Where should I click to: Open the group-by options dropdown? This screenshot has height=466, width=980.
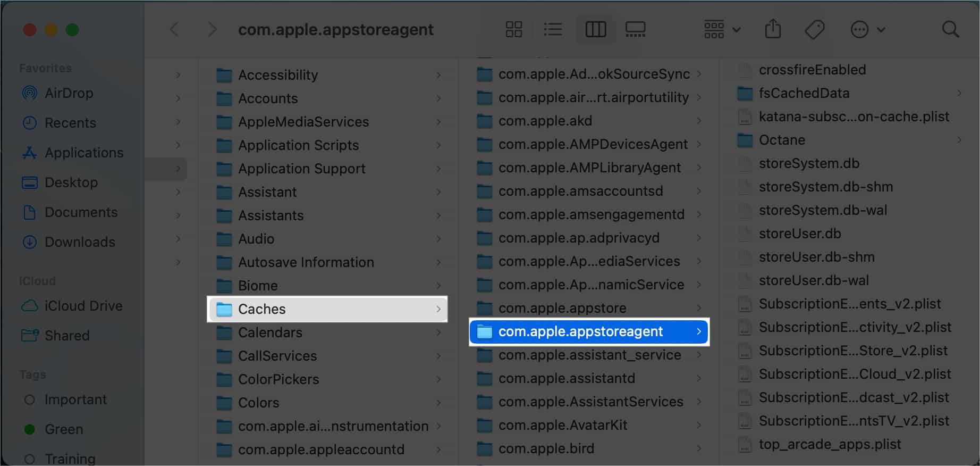coord(722,29)
